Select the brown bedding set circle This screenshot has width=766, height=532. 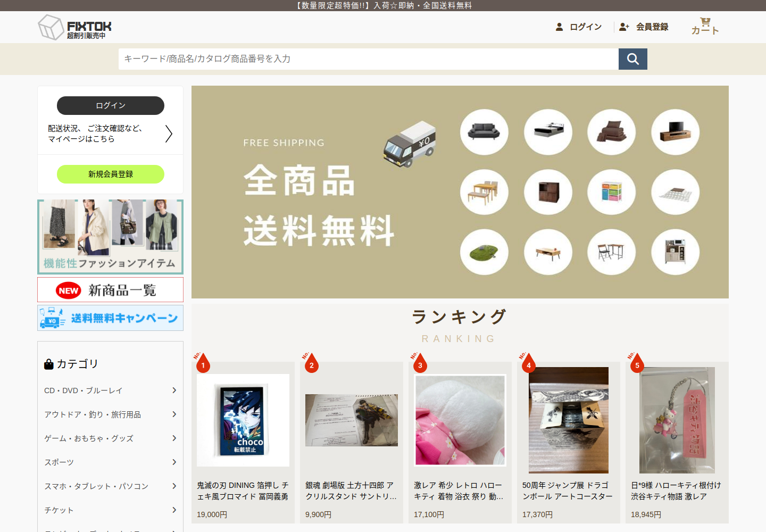[x=612, y=132]
